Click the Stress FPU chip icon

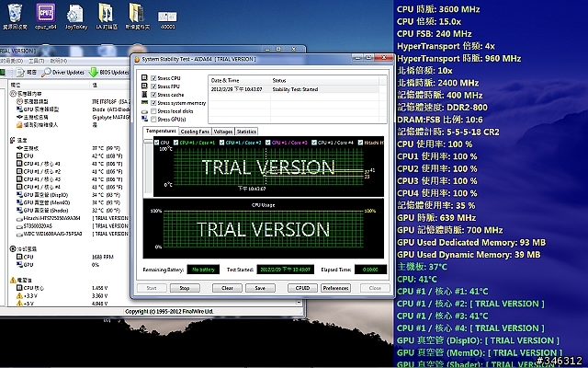[x=144, y=86]
